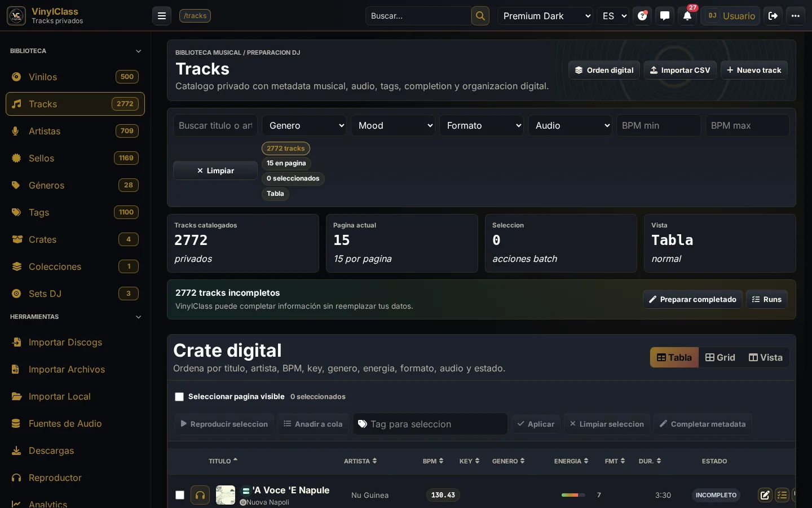Click the Tracks music note icon
812x508 pixels.
[16, 104]
